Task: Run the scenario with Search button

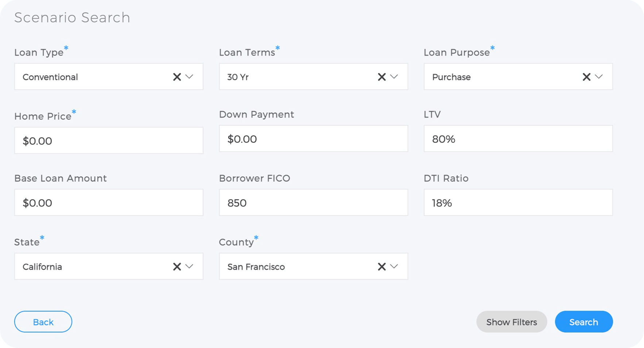Action: 583,322
